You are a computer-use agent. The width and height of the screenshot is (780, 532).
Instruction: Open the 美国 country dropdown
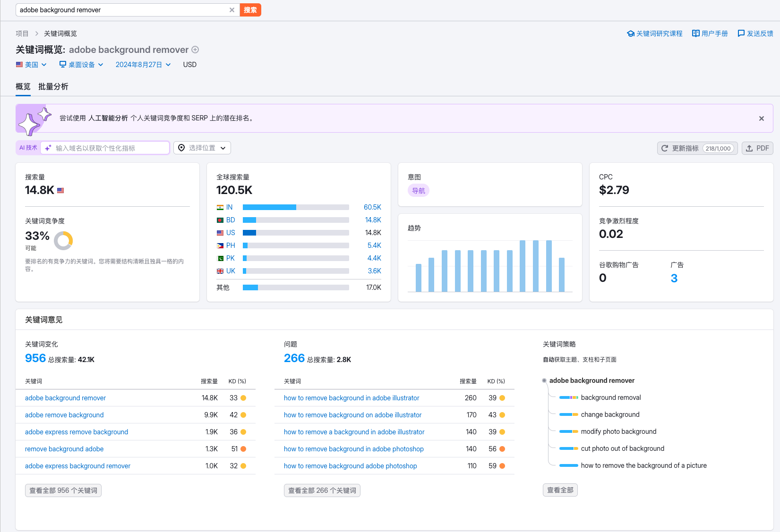point(31,65)
